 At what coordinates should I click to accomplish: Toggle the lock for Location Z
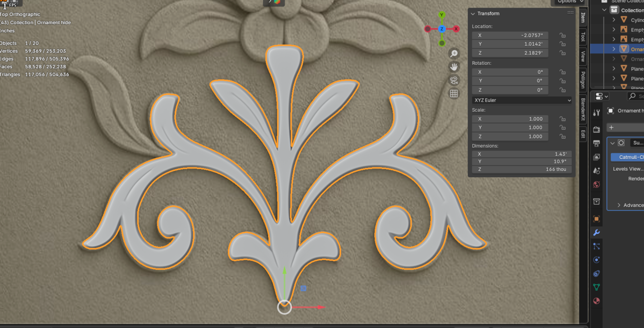point(562,53)
